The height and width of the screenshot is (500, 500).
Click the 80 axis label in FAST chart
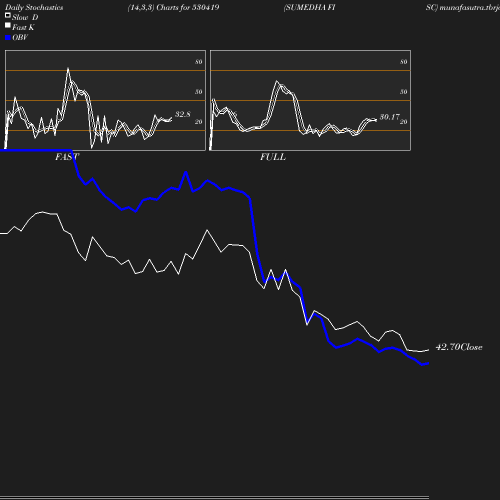(x=199, y=62)
